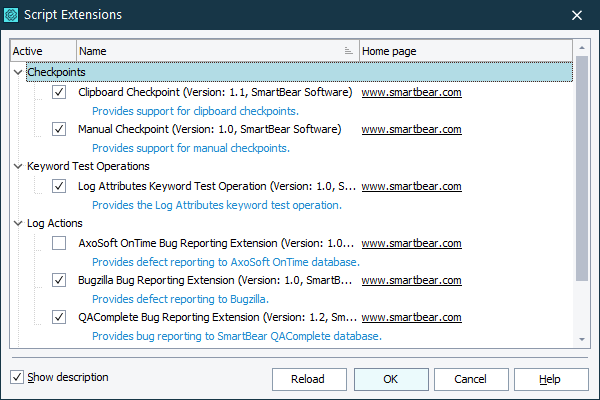This screenshot has width=600, height=400.
Task: Confirm with the OK button
Action: (x=390, y=379)
